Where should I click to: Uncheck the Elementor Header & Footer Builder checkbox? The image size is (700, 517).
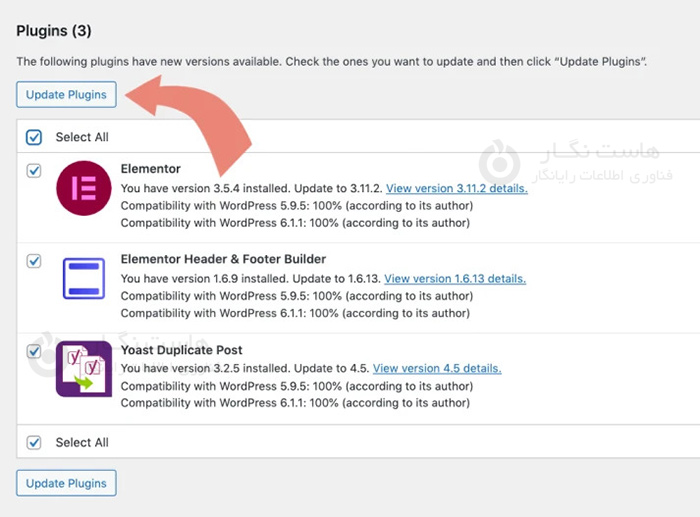(x=34, y=261)
